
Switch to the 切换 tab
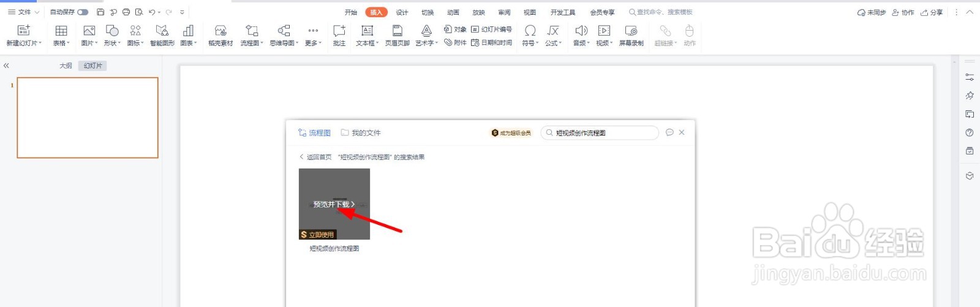[x=428, y=12]
